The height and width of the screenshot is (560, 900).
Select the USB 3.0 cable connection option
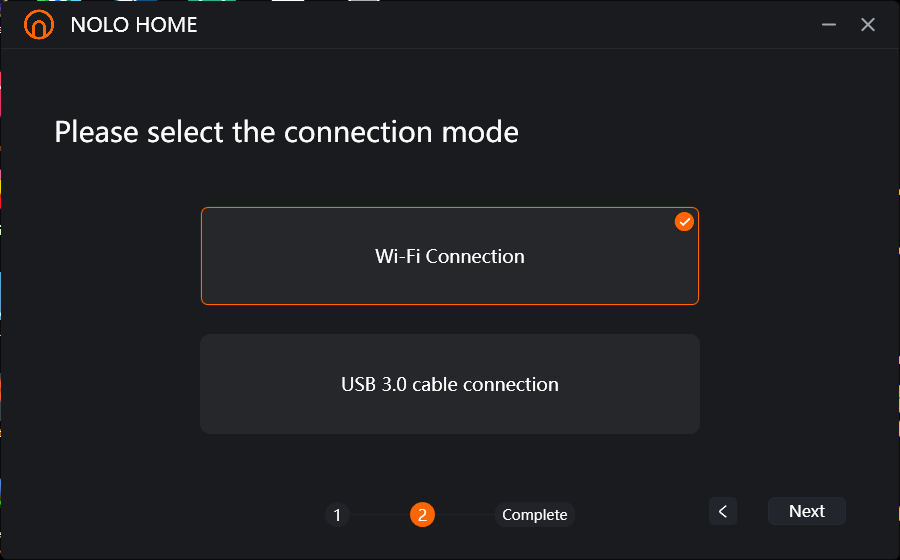click(x=449, y=384)
